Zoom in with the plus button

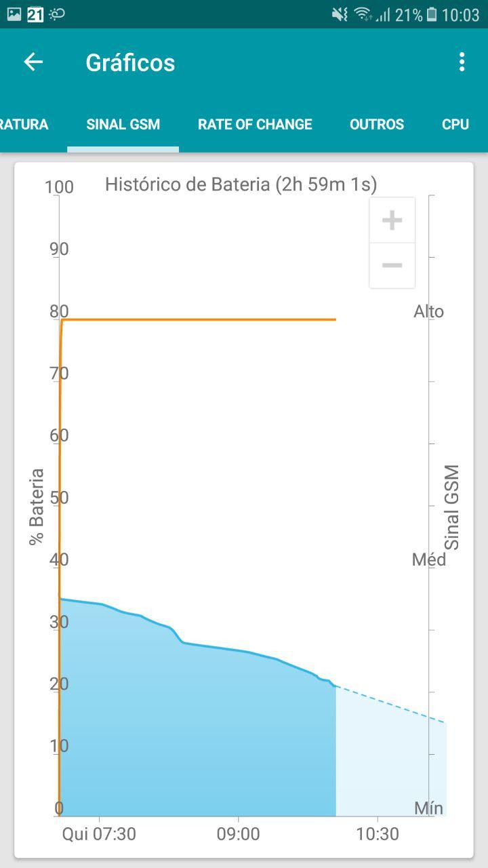pos(392,220)
